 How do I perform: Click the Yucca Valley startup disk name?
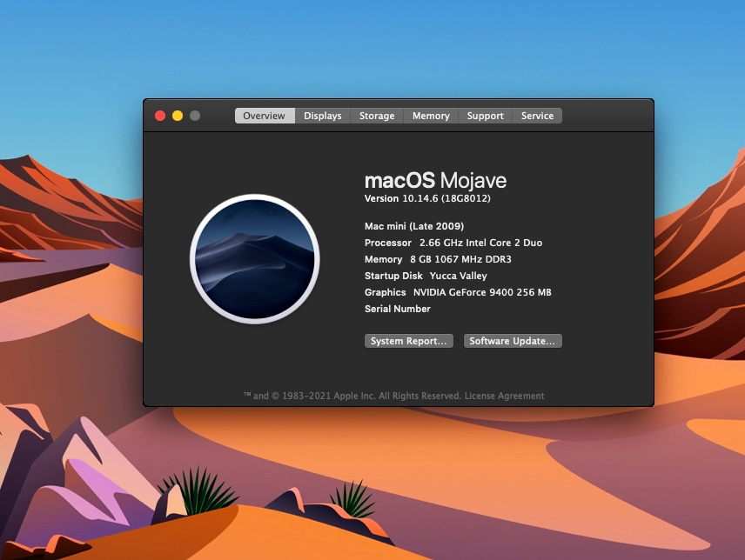(x=459, y=276)
